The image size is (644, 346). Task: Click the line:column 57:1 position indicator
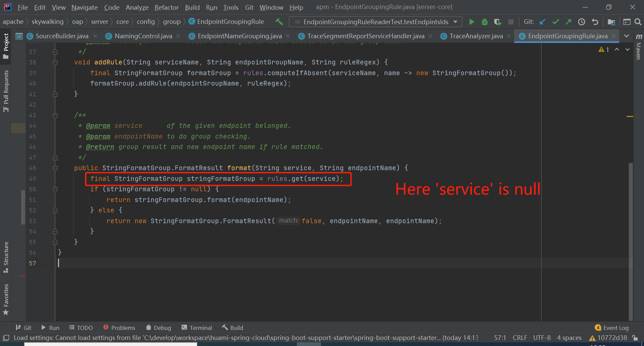[x=500, y=338]
